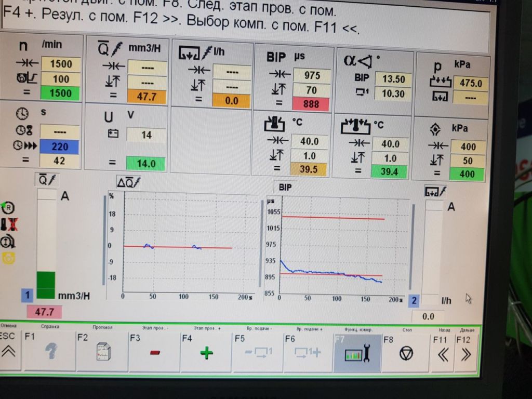Click the return flow icon beside l/h
Screen dimensions: 532x399
click(195, 54)
